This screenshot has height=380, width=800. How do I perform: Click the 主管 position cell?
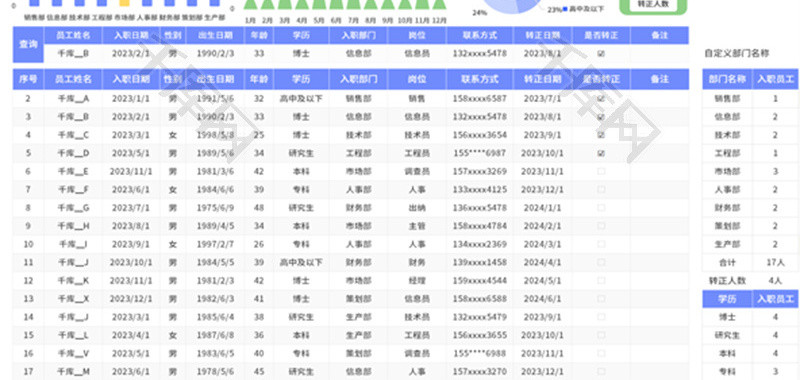tap(417, 226)
